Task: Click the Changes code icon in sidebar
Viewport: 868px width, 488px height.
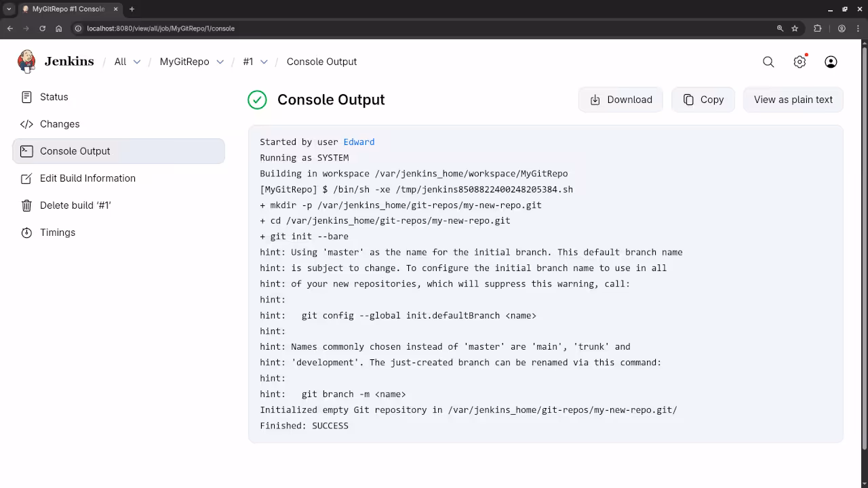Action: tap(26, 124)
